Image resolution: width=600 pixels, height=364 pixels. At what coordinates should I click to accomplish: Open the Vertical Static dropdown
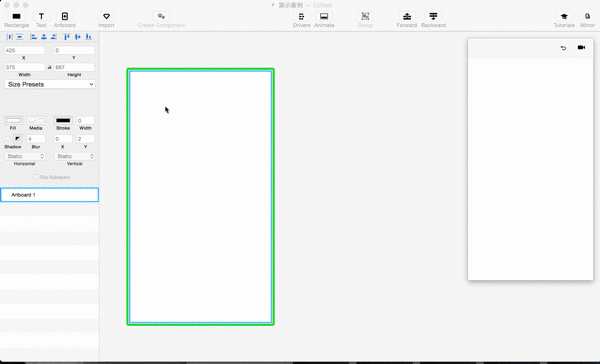click(x=75, y=156)
